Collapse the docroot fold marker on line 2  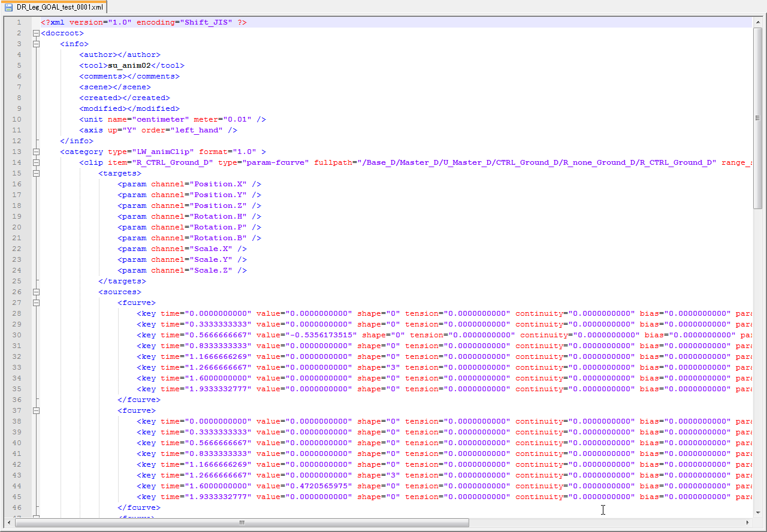36,33
